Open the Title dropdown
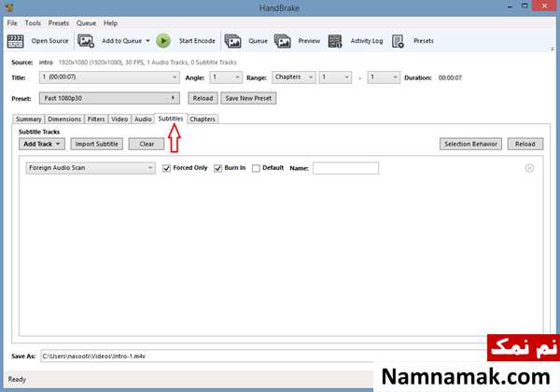The image size is (560, 392). tap(109, 77)
